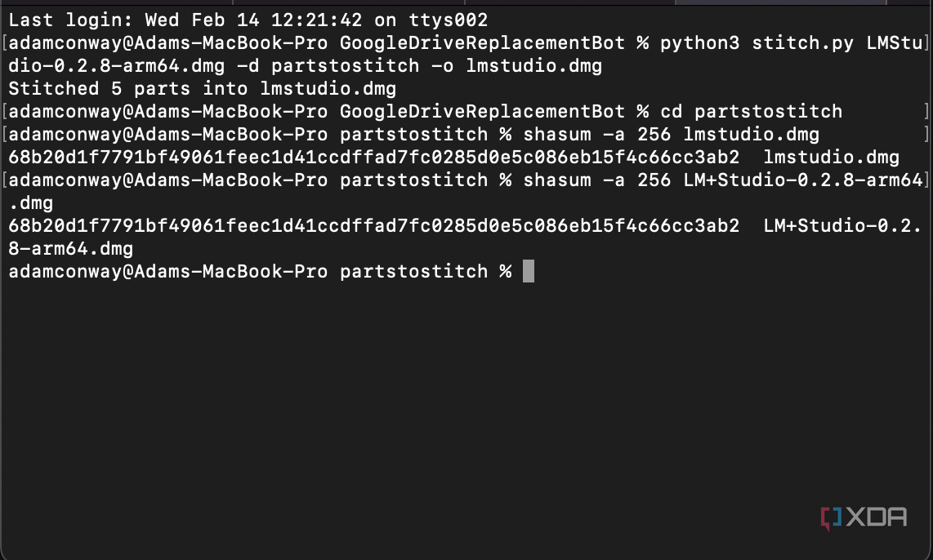Click the XDA logo watermark
Screen dimensions: 933x560
[x=864, y=517]
